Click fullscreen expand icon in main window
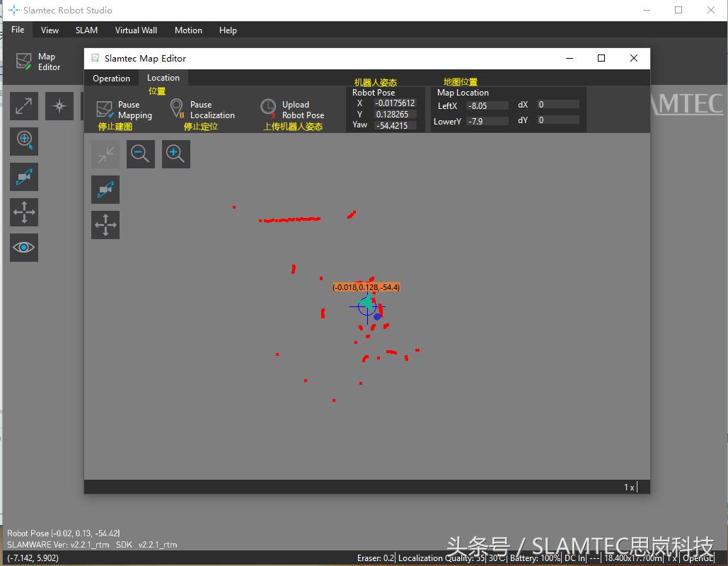This screenshot has height=566, width=728. [23, 106]
